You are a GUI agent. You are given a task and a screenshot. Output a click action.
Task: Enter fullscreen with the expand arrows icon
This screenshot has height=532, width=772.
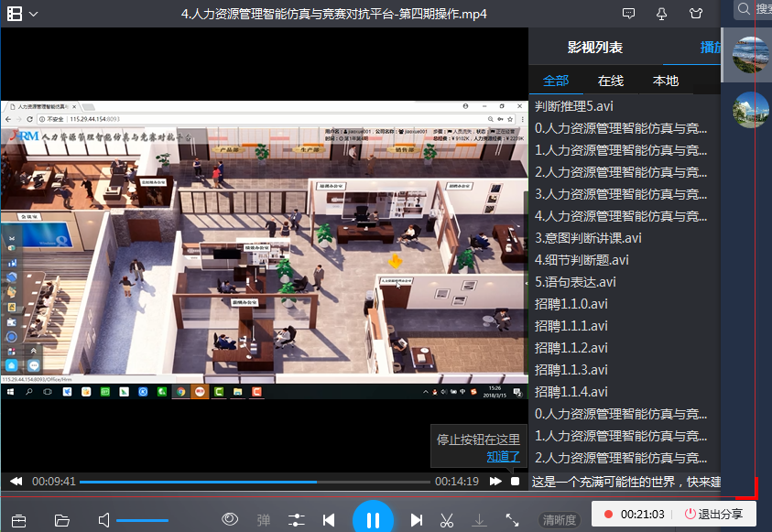click(512, 520)
